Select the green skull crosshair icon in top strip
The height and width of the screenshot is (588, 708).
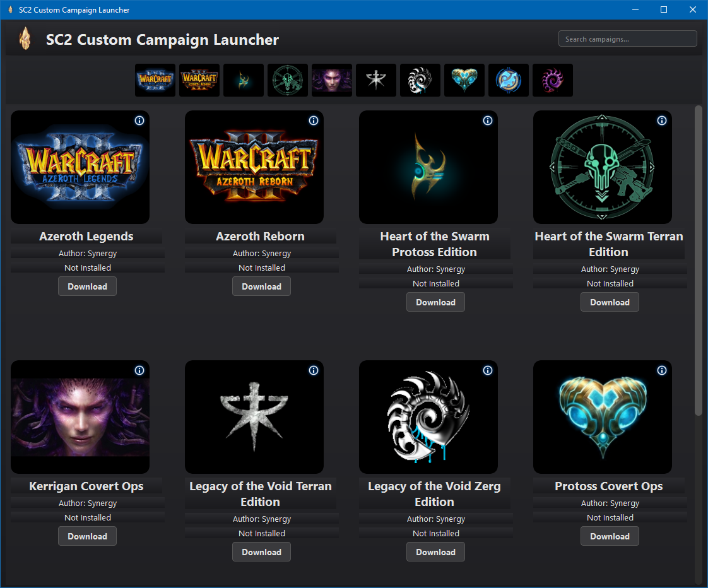point(288,80)
